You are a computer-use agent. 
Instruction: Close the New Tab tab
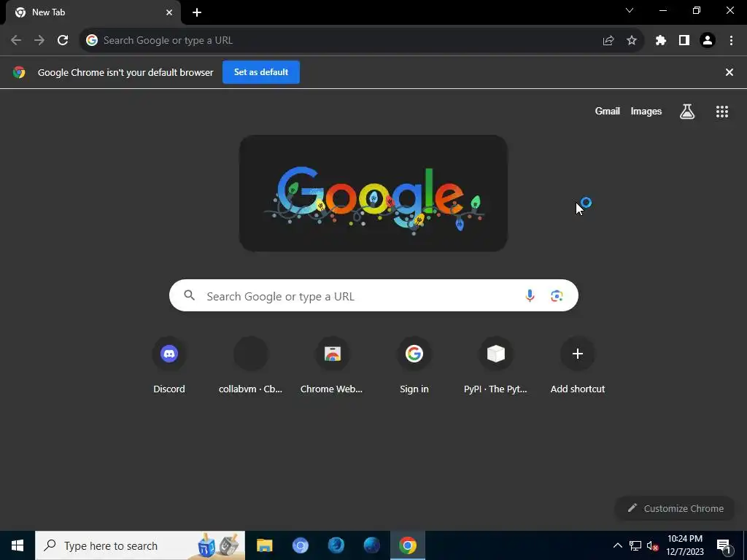(169, 12)
